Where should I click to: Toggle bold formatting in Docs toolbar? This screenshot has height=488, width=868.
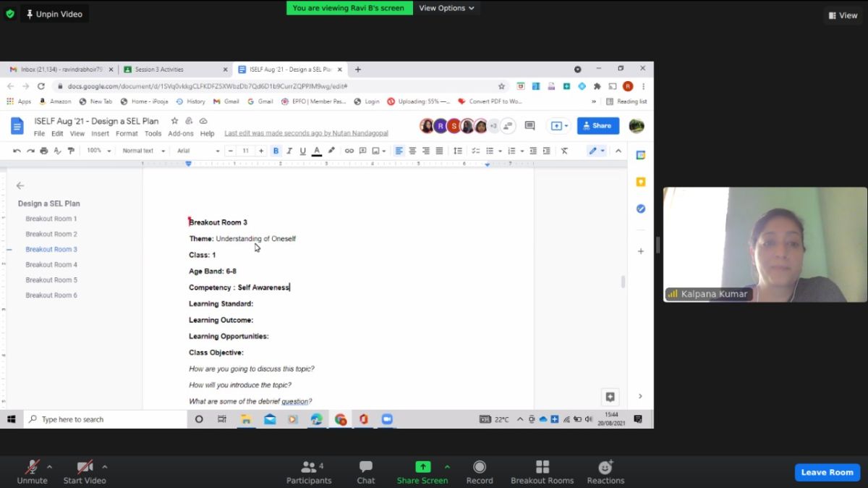point(276,151)
